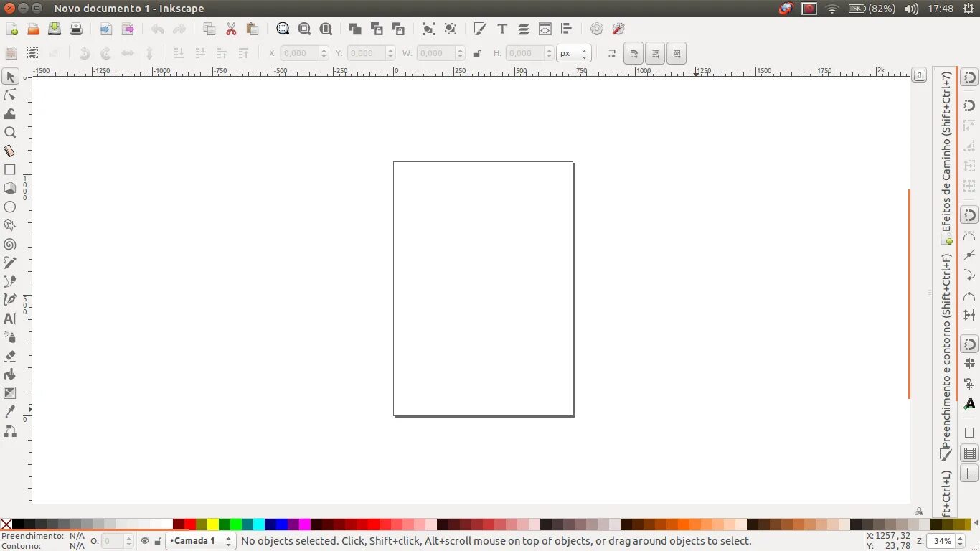Select the Dropper color picker tool
The height and width of the screenshot is (551, 980).
(10, 412)
